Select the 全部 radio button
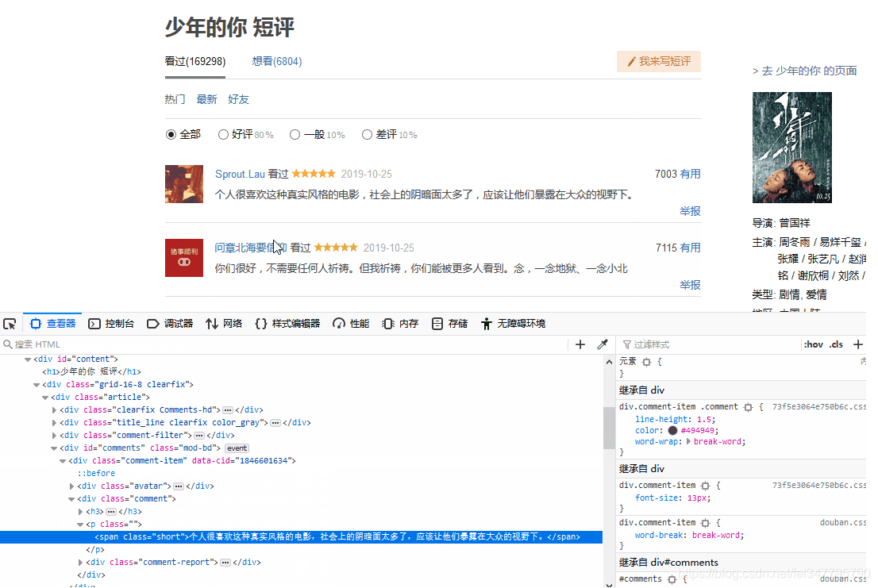 [170, 134]
